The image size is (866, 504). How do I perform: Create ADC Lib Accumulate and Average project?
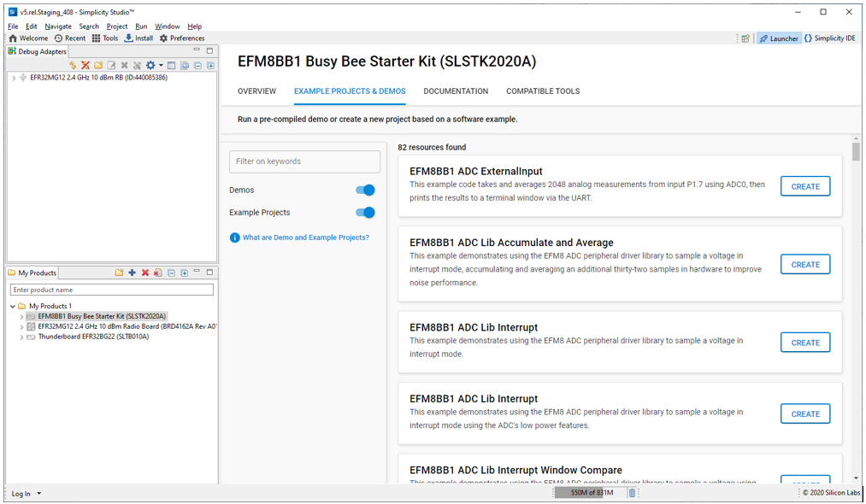(x=805, y=265)
